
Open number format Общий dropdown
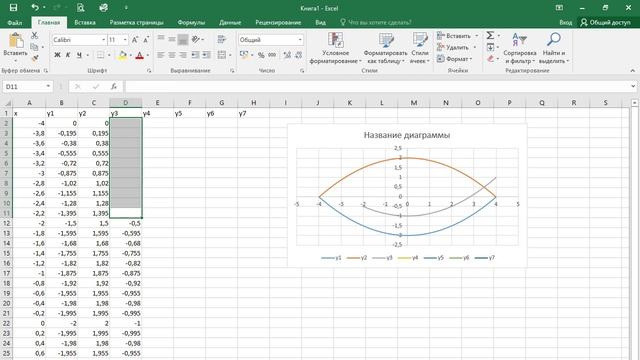[x=300, y=40]
